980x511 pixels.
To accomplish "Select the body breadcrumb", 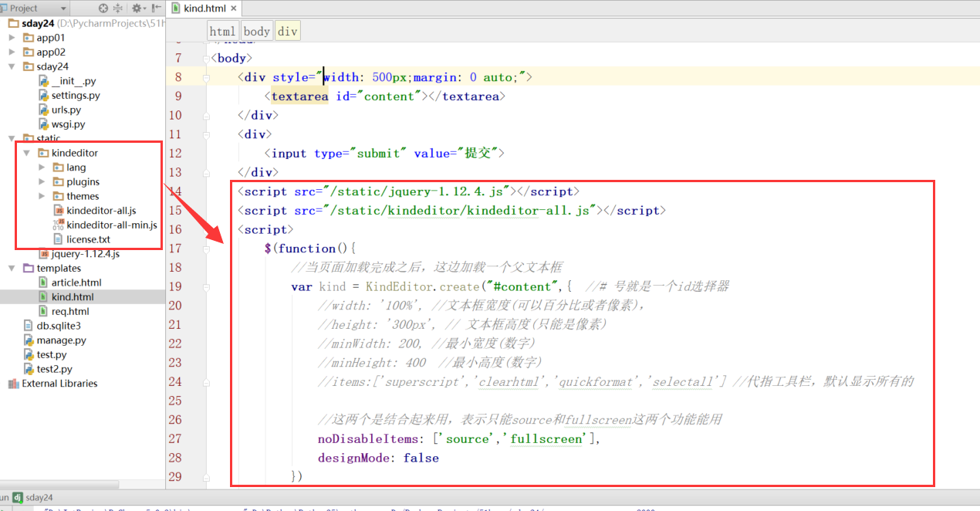I will (257, 31).
